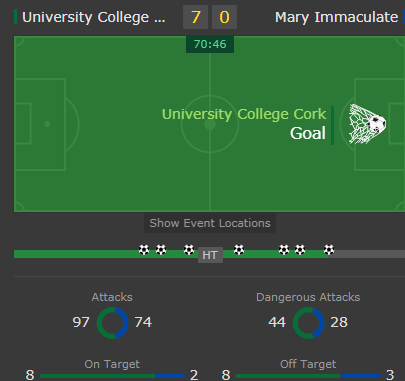Viewport: 405px width, 381px height.
Task: Select the third goal icon before HT
Action: 189,250
